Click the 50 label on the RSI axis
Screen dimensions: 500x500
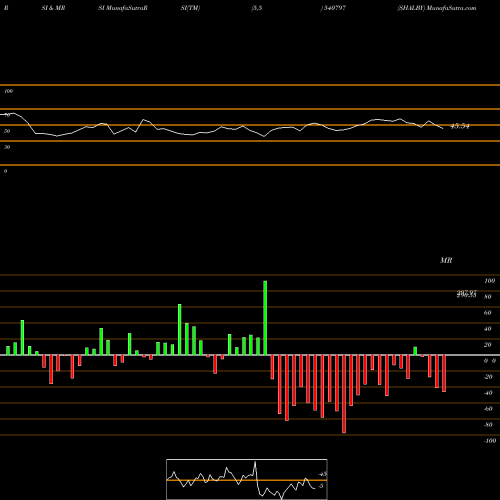7,131
